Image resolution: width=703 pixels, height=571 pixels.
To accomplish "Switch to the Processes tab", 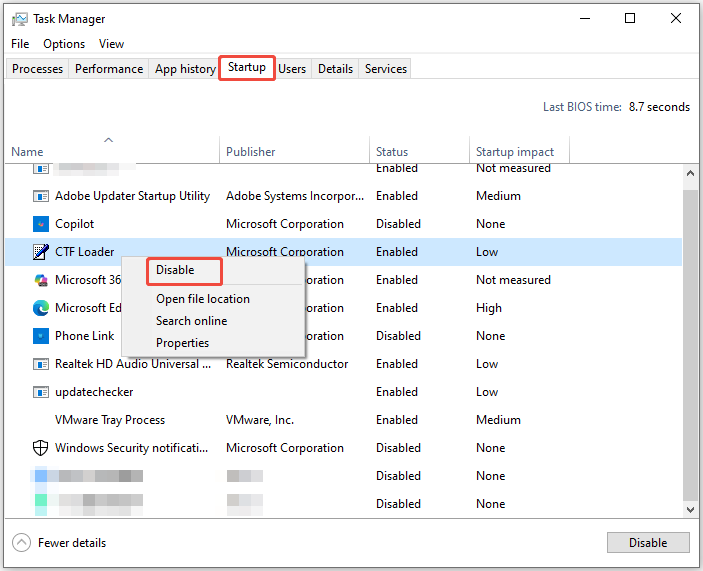I will 37,69.
